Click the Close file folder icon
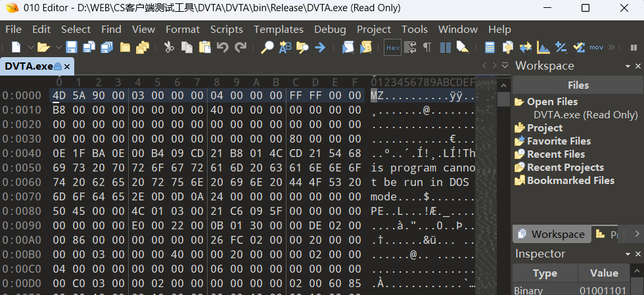The image size is (644, 295). click(x=125, y=47)
